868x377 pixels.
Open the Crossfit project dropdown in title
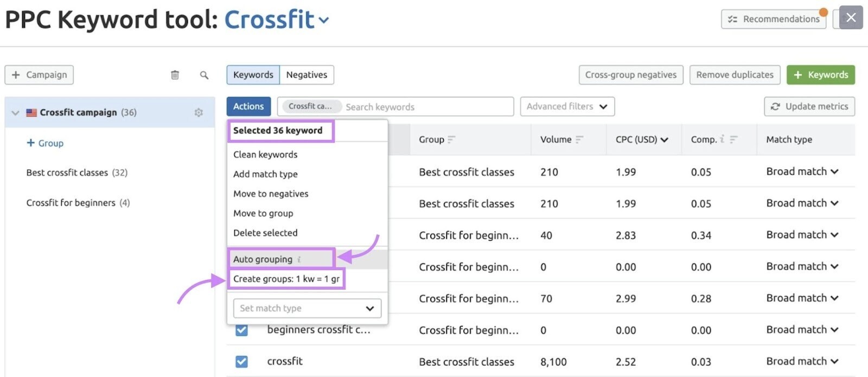coord(277,20)
